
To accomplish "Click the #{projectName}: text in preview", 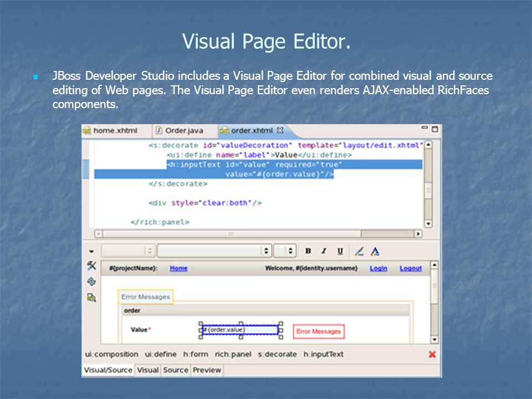I will (134, 268).
